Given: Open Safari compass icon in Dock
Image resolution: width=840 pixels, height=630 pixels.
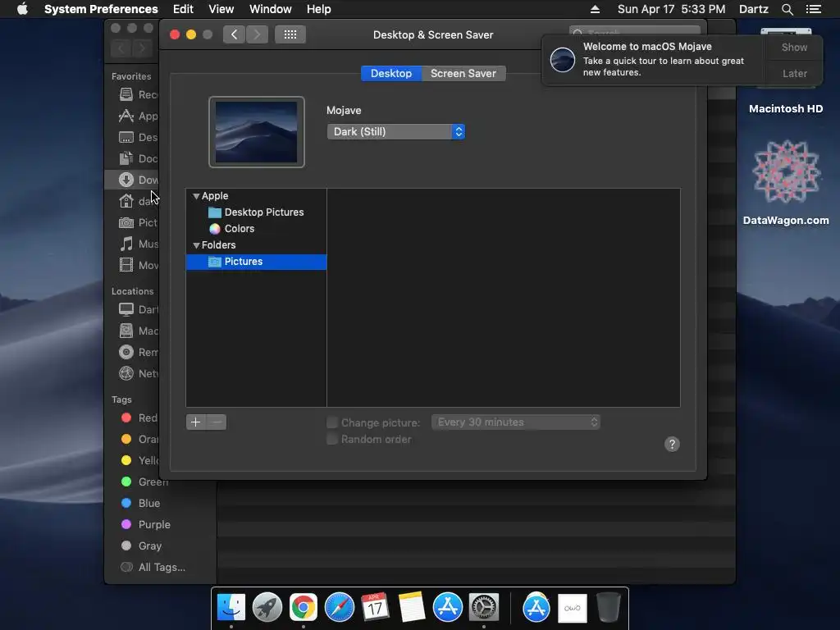Looking at the screenshot, I should pyautogui.click(x=340, y=608).
